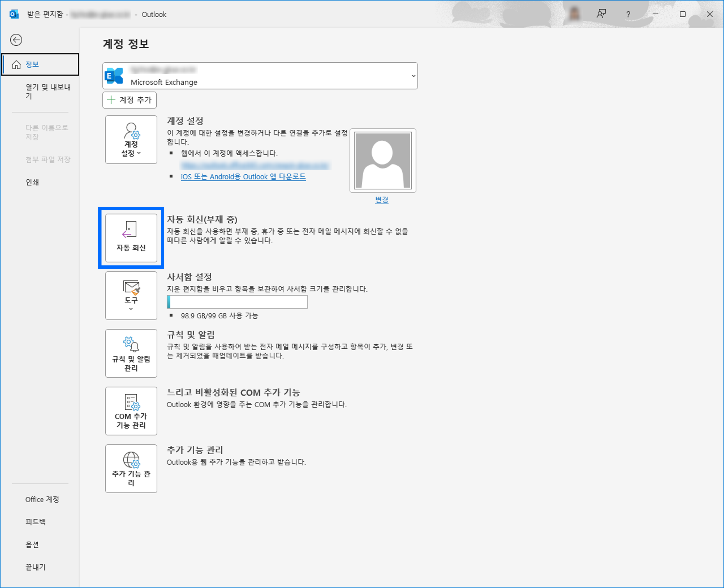
Task: Open iOS 또는 Android용 Outlook 앱 다운로드 link
Action: (x=243, y=177)
